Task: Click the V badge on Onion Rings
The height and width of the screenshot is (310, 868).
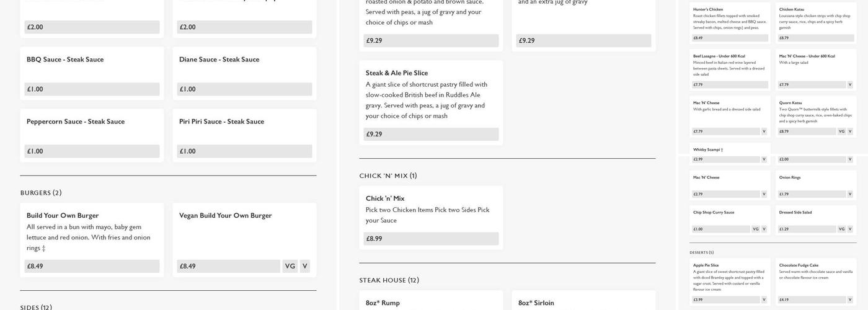Action: click(850, 194)
